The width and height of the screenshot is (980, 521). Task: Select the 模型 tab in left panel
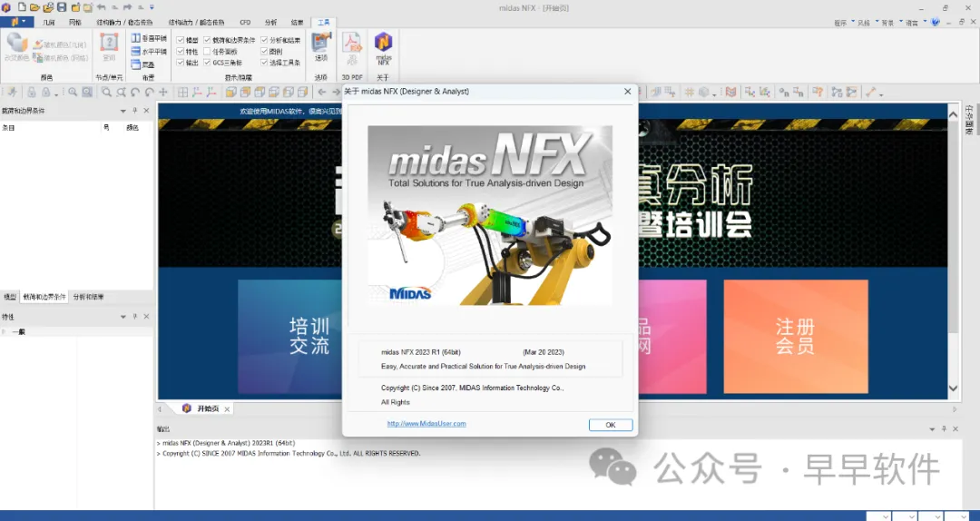10,297
